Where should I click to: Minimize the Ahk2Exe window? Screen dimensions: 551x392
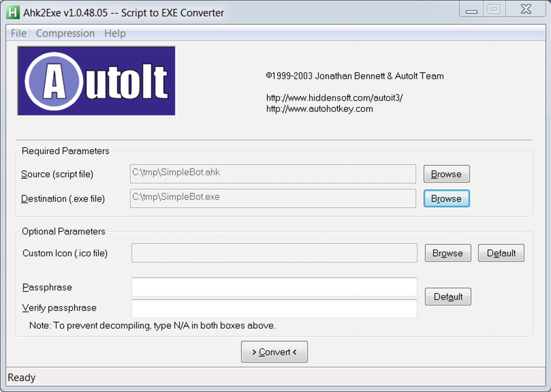pyautogui.click(x=472, y=9)
